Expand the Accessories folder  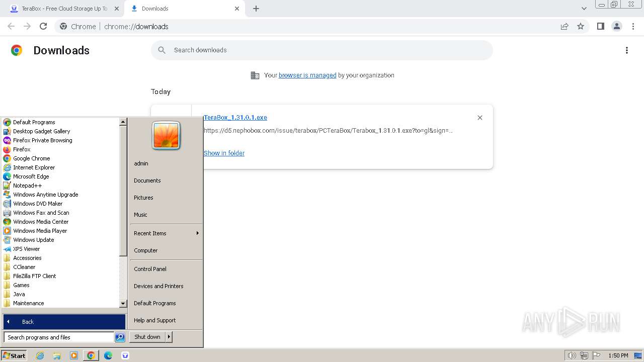(x=27, y=258)
